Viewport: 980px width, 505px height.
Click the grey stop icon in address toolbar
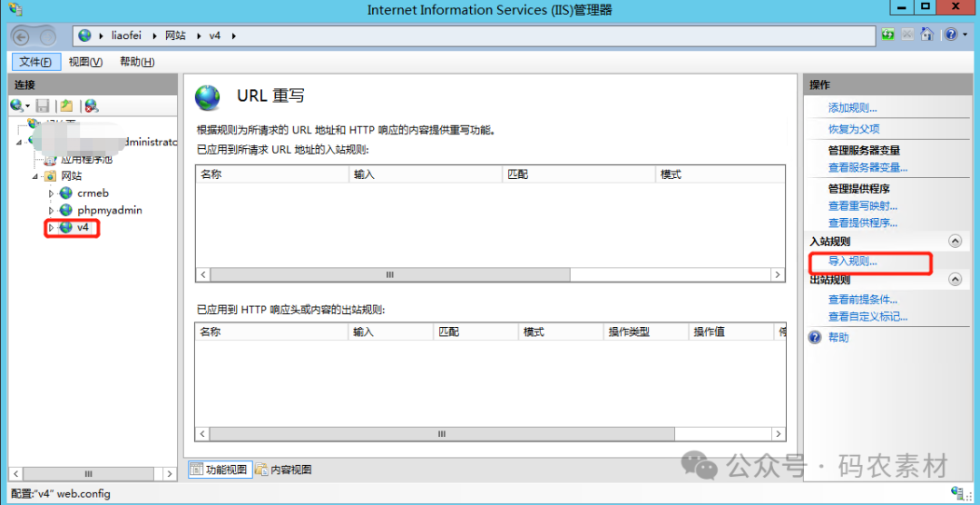pos(906,35)
